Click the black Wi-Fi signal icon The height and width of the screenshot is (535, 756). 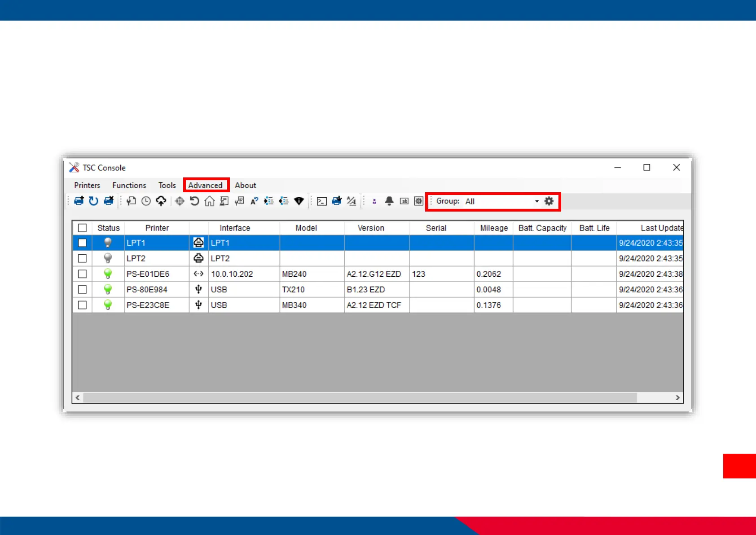point(299,201)
